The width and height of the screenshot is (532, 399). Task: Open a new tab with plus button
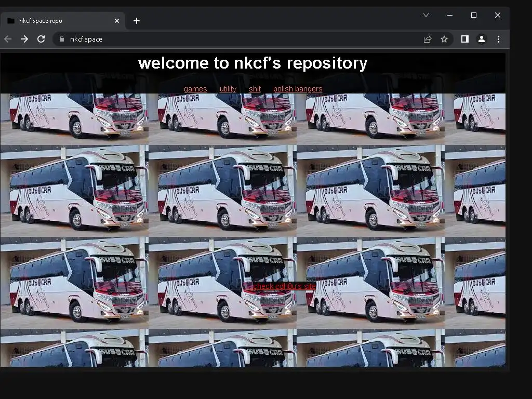[x=137, y=21]
